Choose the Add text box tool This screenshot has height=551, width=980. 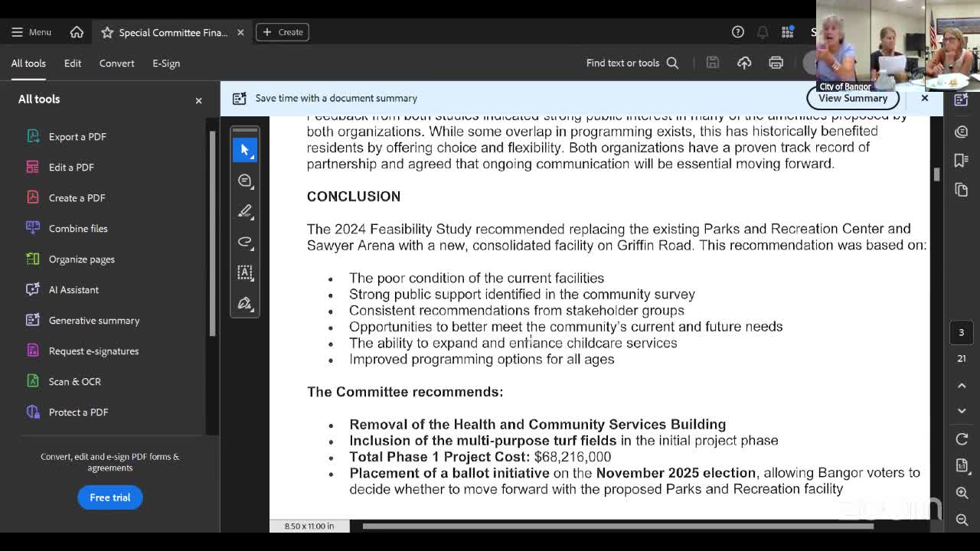245,272
